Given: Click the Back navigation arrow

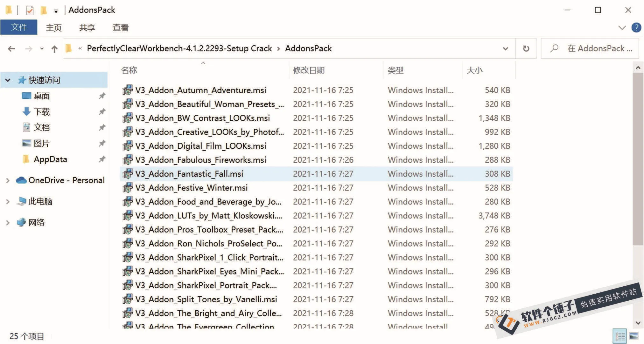Looking at the screenshot, I should tap(11, 49).
